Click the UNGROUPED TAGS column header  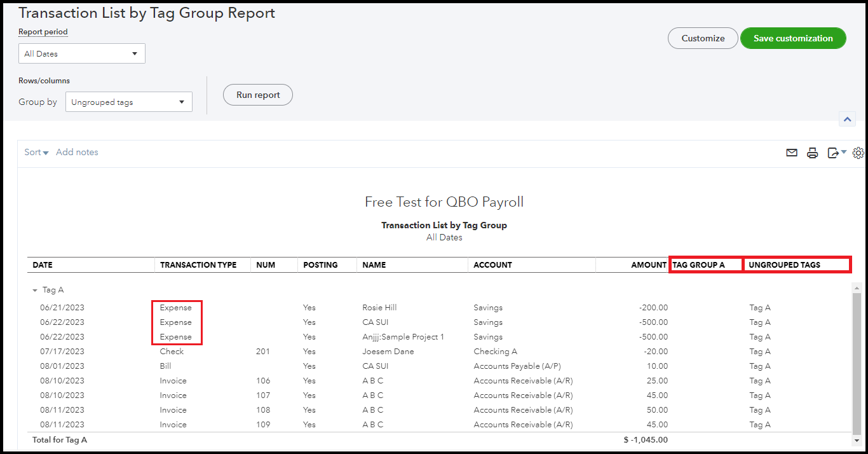click(797, 265)
